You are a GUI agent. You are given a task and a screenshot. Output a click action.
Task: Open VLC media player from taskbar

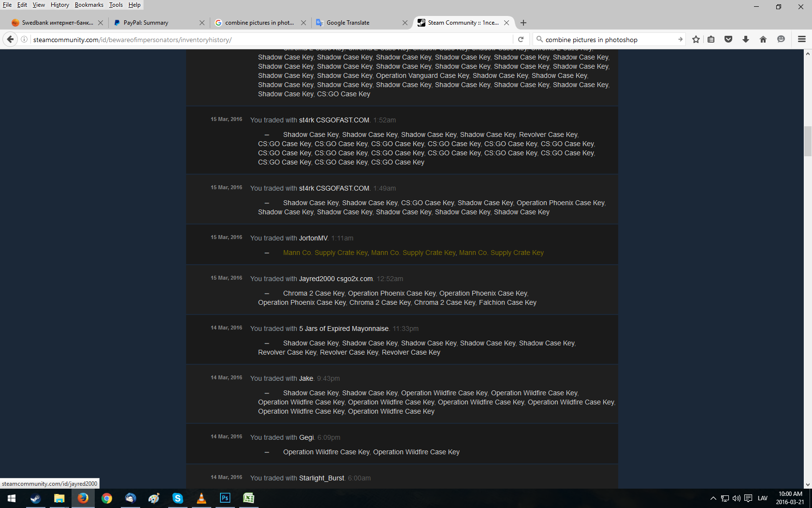202,498
